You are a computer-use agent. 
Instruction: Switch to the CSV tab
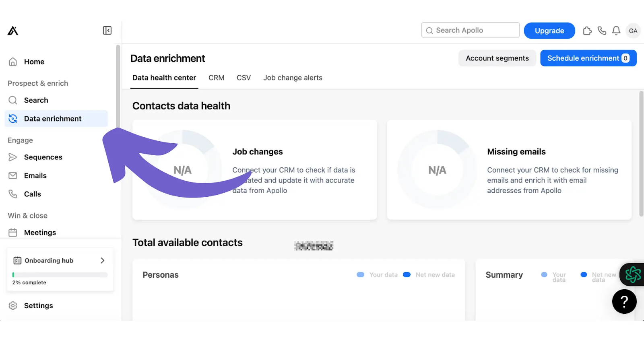click(244, 78)
